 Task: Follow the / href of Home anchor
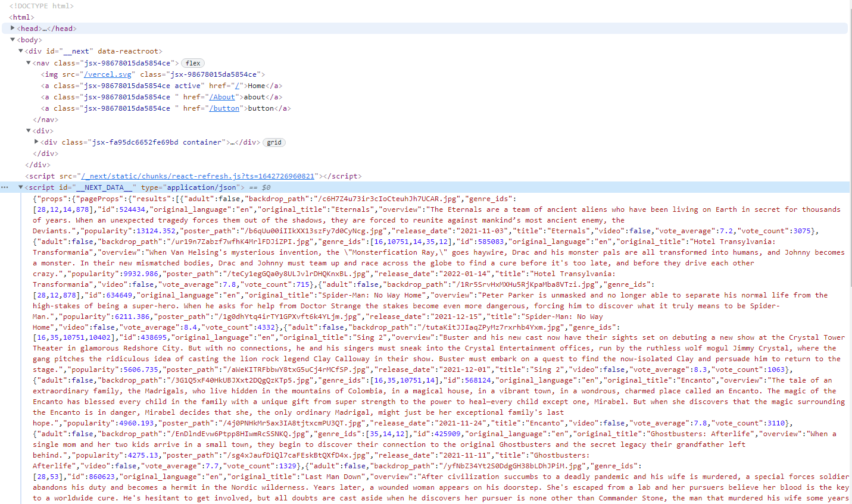(x=237, y=86)
